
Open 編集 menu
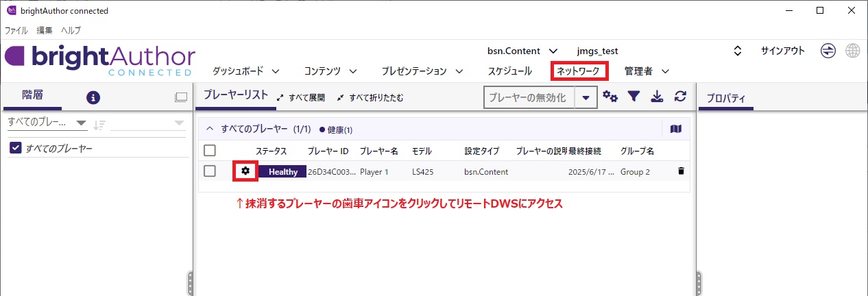45,30
